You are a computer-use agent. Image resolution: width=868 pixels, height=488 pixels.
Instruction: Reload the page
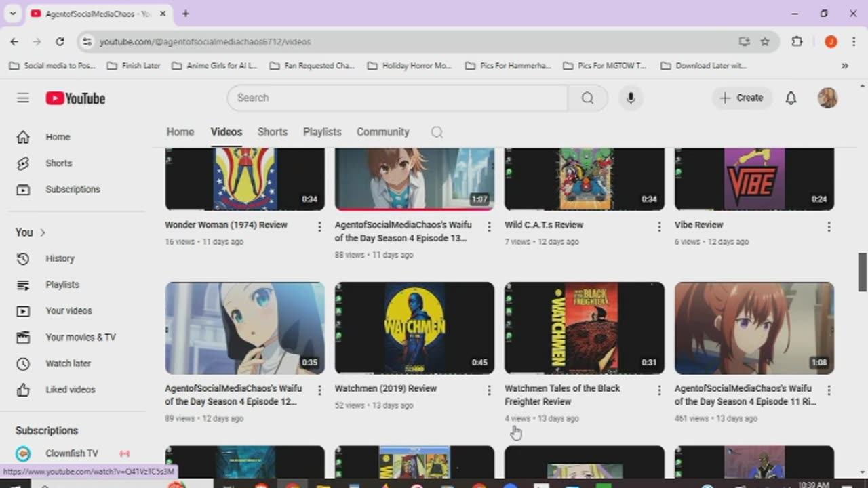(60, 41)
